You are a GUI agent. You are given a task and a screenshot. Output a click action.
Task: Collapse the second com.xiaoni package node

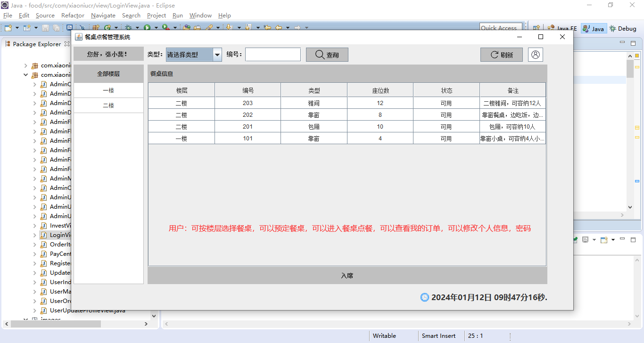point(26,75)
